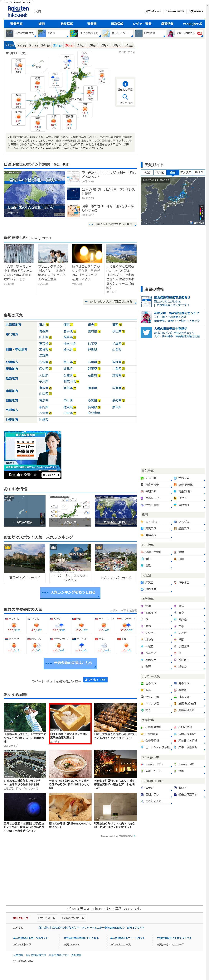Open the Twitter bird icon in featured info
Viewport: 209px width, 980px height.
pyautogui.click(x=146, y=332)
